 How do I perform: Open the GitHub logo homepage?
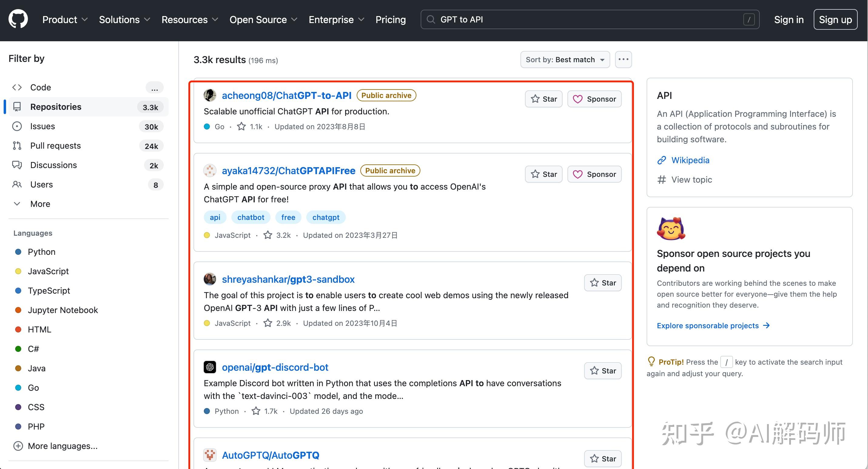pos(18,19)
